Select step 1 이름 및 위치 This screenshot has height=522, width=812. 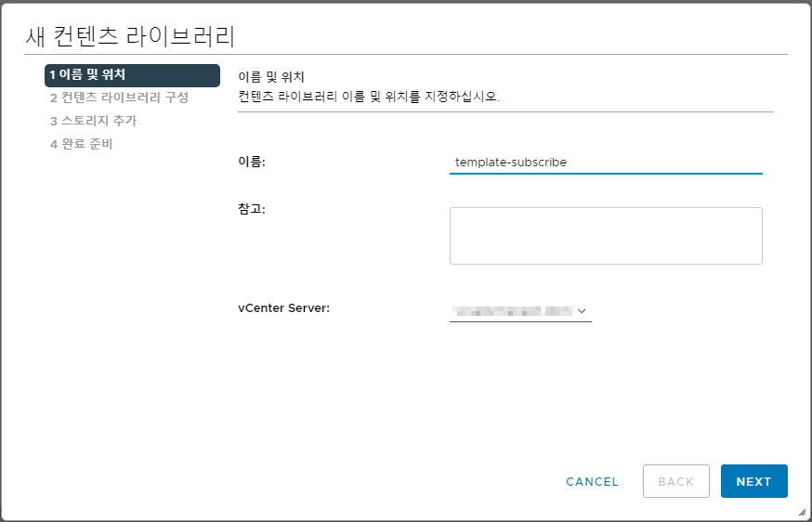132,75
